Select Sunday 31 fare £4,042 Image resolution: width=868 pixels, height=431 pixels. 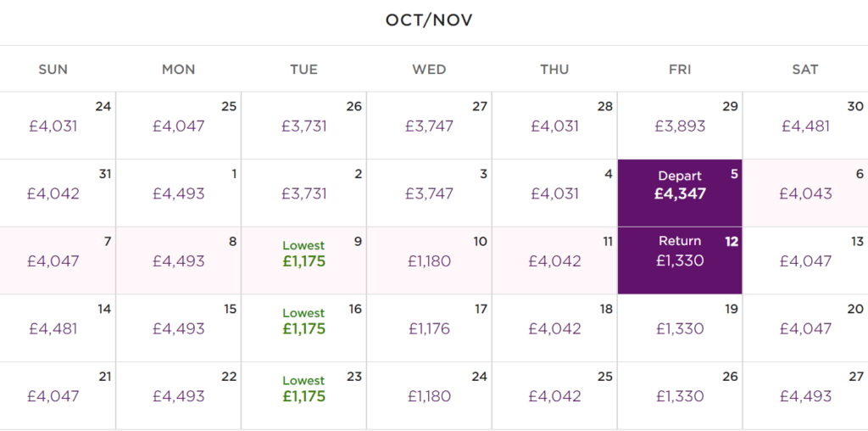(x=58, y=193)
